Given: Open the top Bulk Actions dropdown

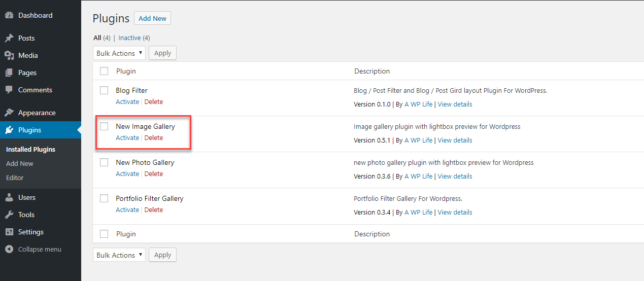Looking at the screenshot, I should [119, 53].
